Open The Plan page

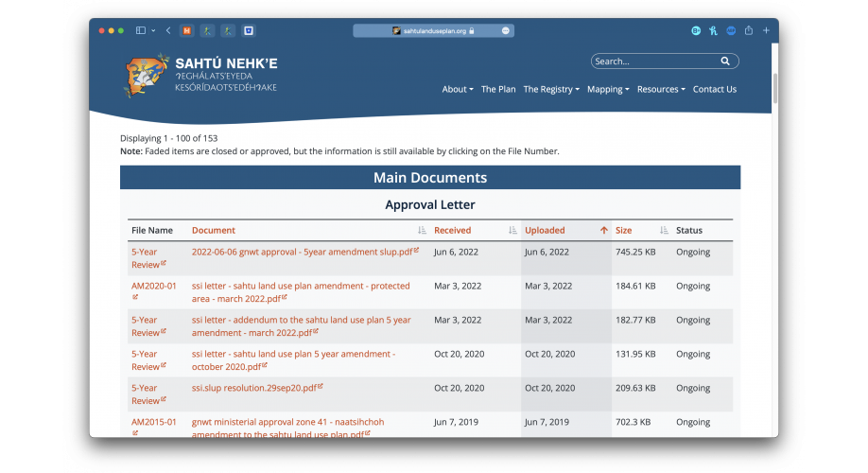(498, 89)
